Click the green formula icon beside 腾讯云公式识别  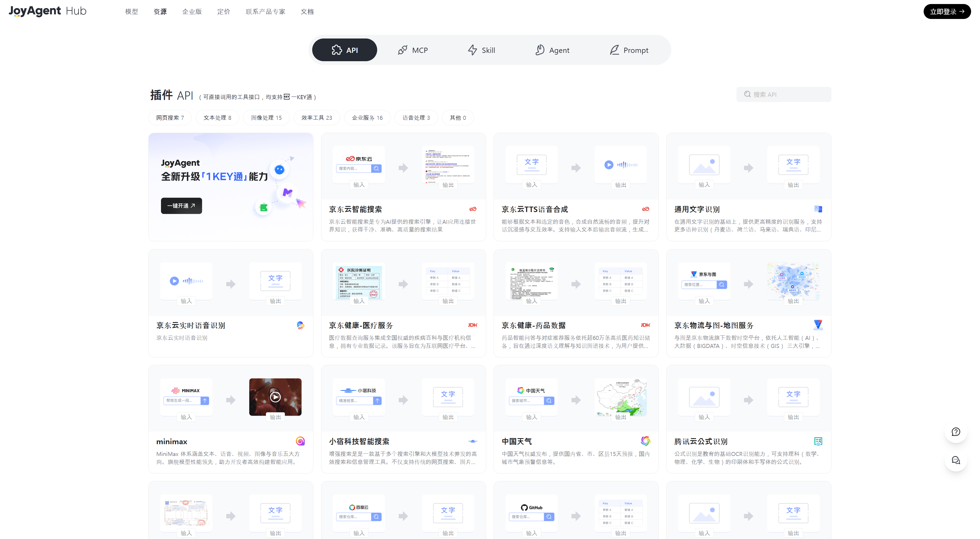click(818, 441)
